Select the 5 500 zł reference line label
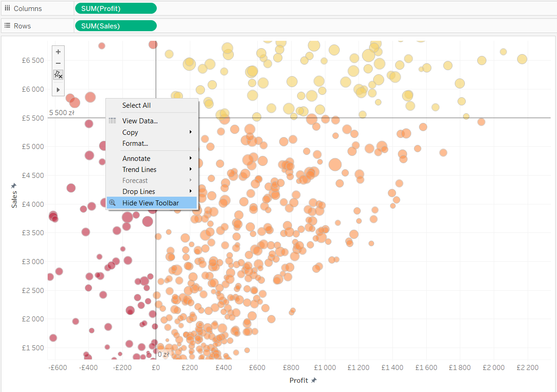Viewport: 557px width, 392px height. coord(62,113)
